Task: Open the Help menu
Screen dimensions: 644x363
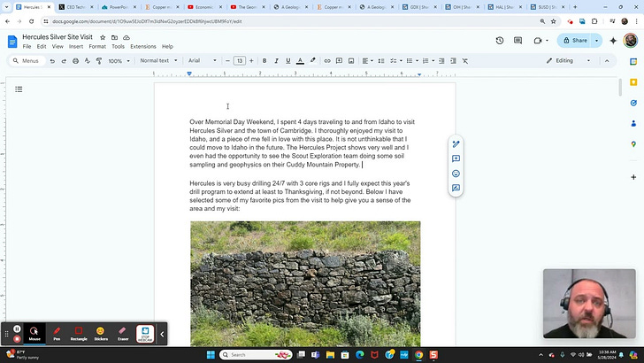Action: [x=167, y=46]
